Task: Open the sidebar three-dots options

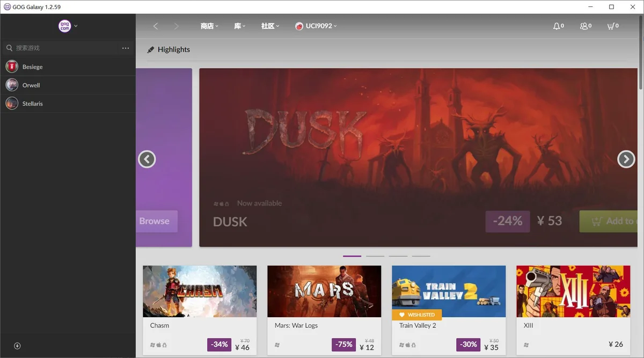Action: [x=126, y=48]
